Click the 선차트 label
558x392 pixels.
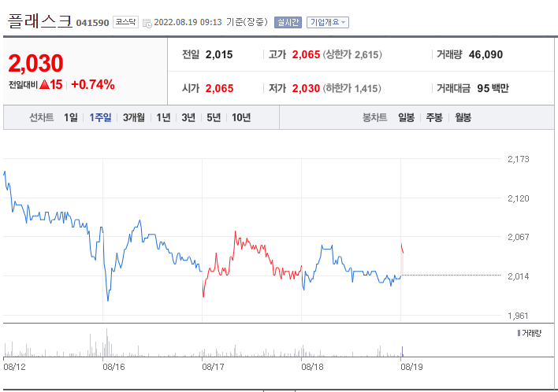pos(41,117)
